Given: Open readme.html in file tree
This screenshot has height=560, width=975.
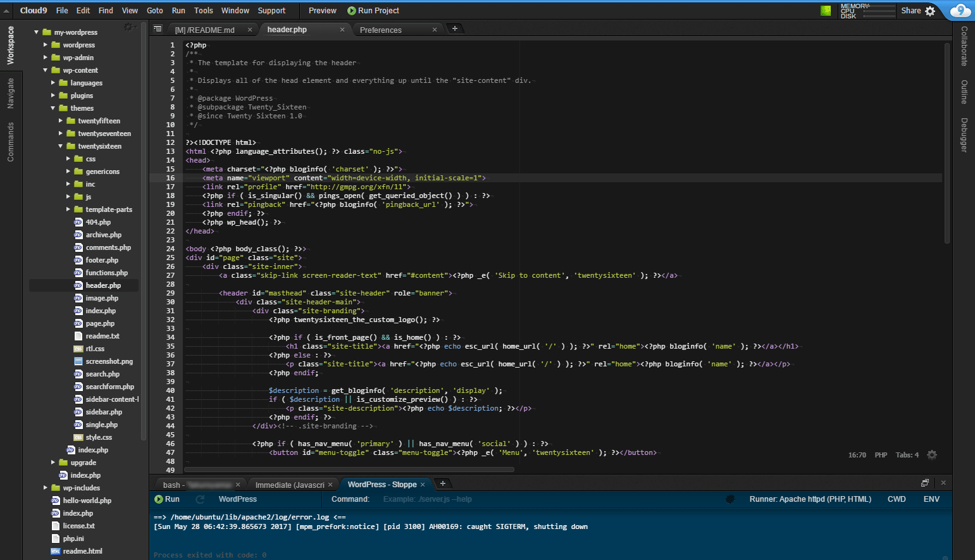Looking at the screenshot, I should [82, 551].
